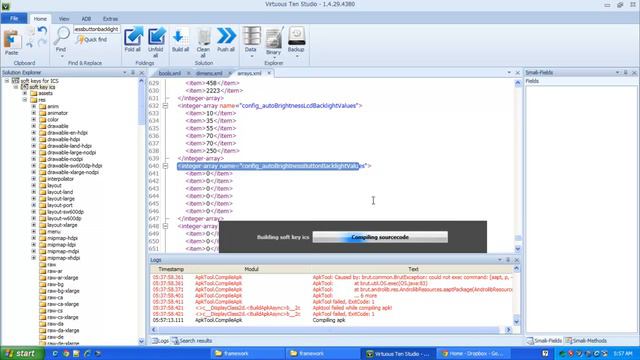Select the menu folder
640x360 pixels.
50,231
